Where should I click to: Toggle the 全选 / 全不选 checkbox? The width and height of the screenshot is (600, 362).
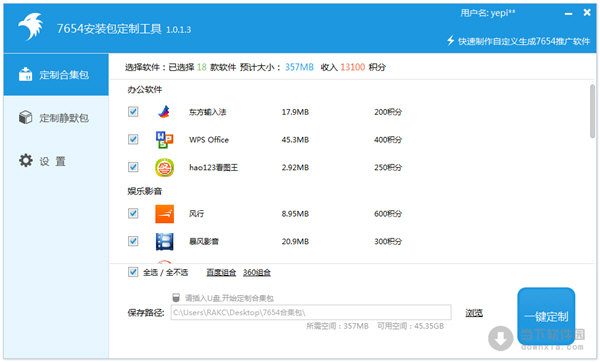click(x=133, y=272)
